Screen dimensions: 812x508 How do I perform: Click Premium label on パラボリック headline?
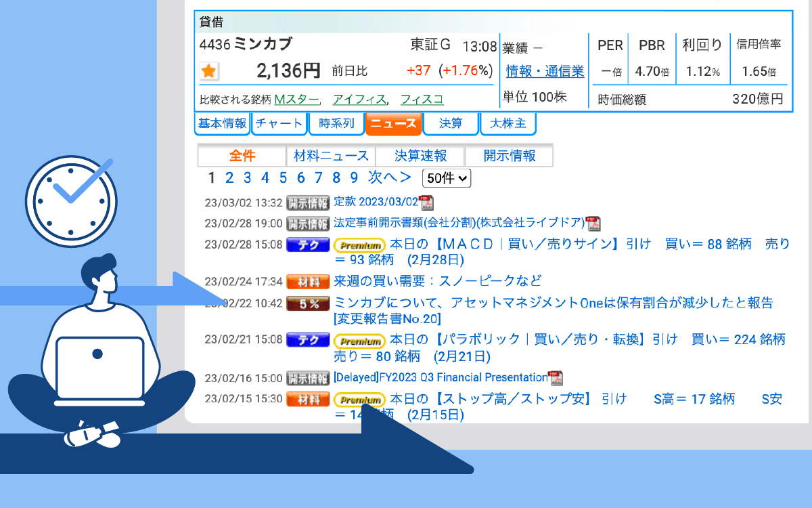(x=360, y=340)
